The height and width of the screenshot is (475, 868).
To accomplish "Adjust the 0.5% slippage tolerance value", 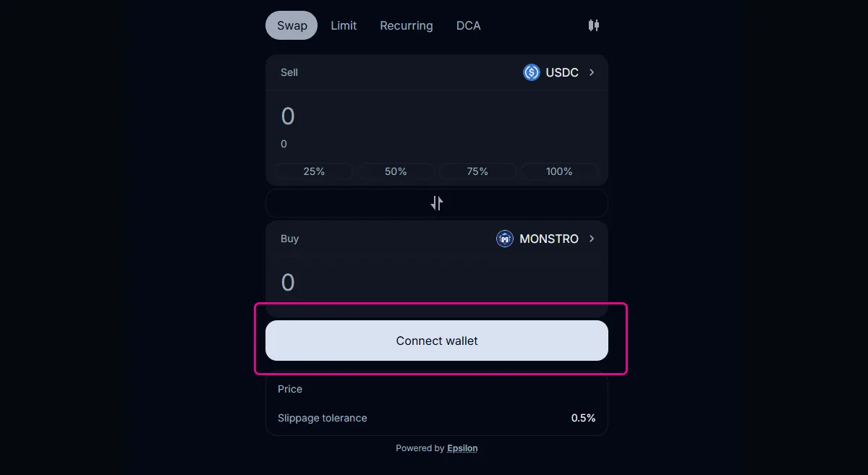I will coord(583,418).
